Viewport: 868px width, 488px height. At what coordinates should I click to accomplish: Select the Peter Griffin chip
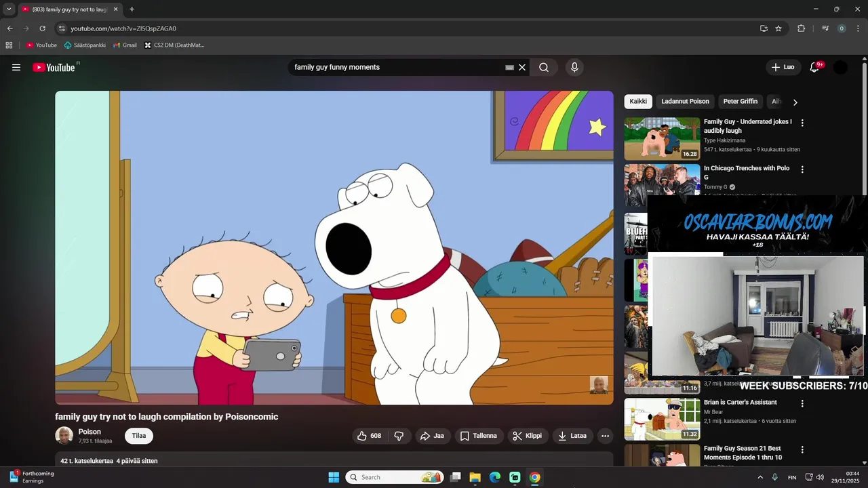741,102
